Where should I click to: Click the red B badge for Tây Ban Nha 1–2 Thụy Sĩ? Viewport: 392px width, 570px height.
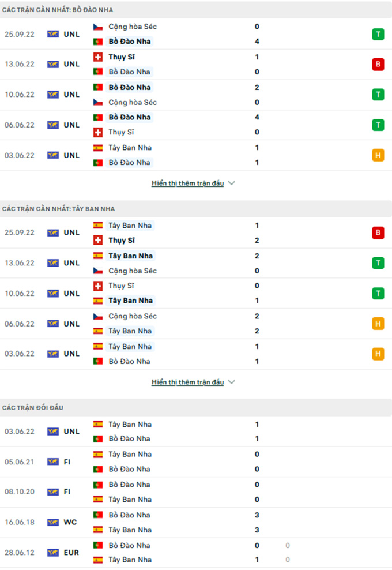click(x=378, y=233)
